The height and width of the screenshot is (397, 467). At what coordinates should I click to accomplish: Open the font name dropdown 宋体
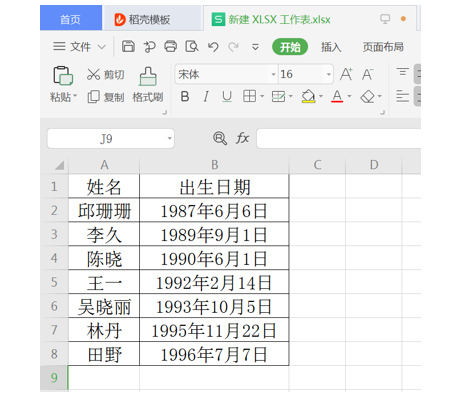[273, 74]
